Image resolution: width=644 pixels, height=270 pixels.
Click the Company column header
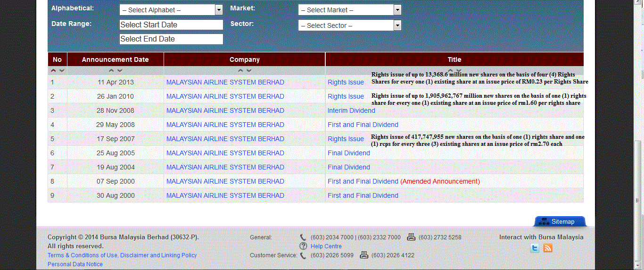pos(245,59)
